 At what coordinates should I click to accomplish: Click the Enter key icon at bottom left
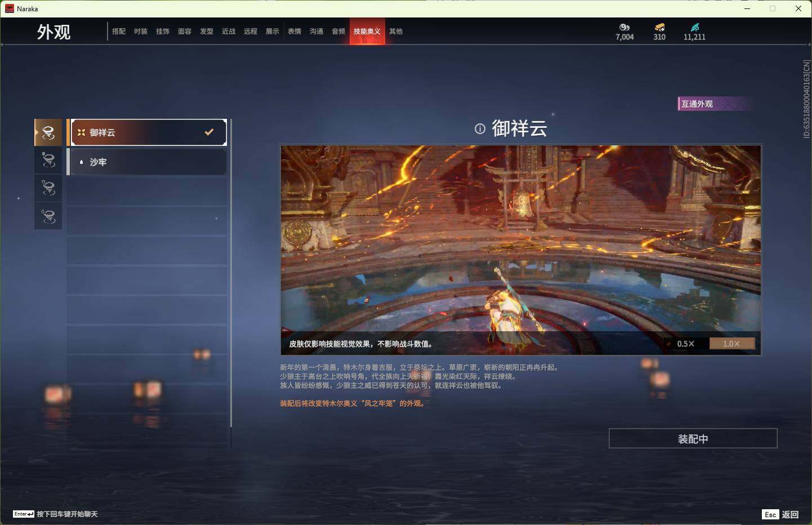point(24,514)
